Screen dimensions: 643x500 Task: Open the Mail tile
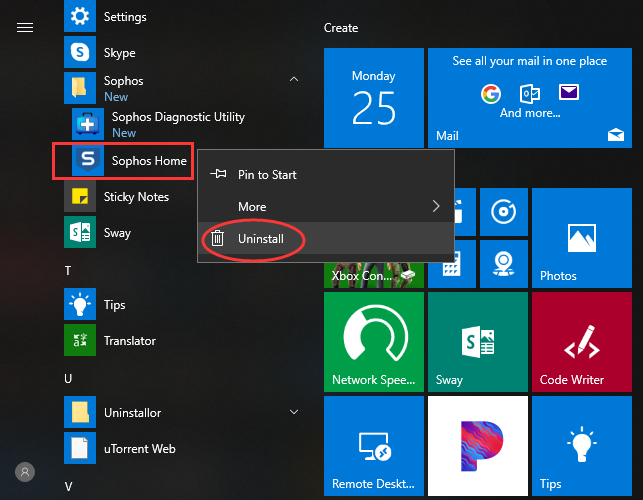tap(530, 98)
